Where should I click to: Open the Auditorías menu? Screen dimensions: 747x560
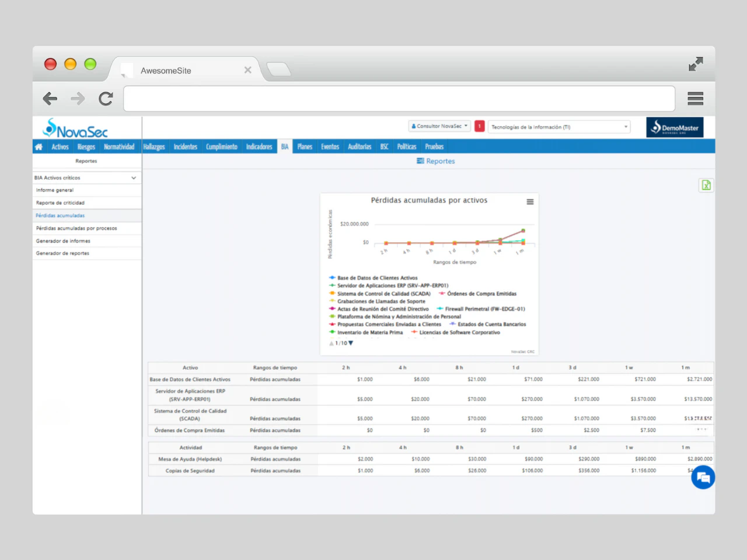pyautogui.click(x=359, y=146)
